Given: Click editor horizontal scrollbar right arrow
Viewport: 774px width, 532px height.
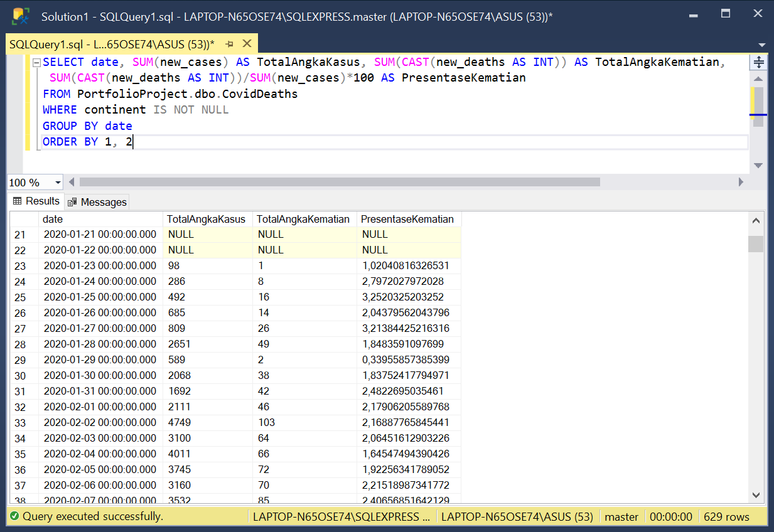Looking at the screenshot, I should point(741,182).
